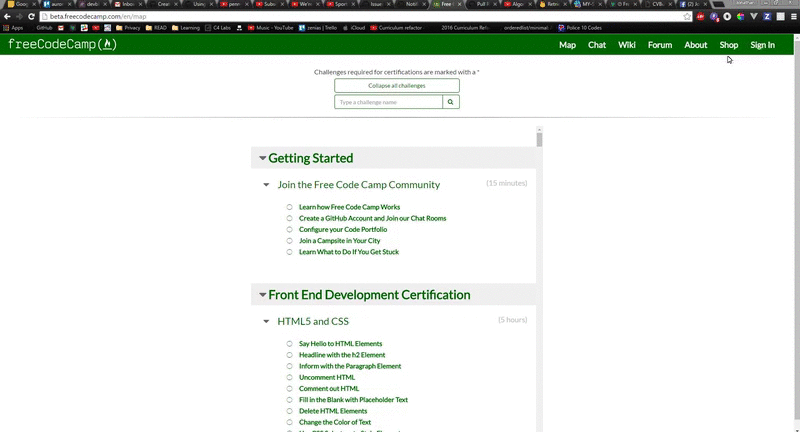Select circle beside Say Hello to HTML Elements

(x=289, y=344)
